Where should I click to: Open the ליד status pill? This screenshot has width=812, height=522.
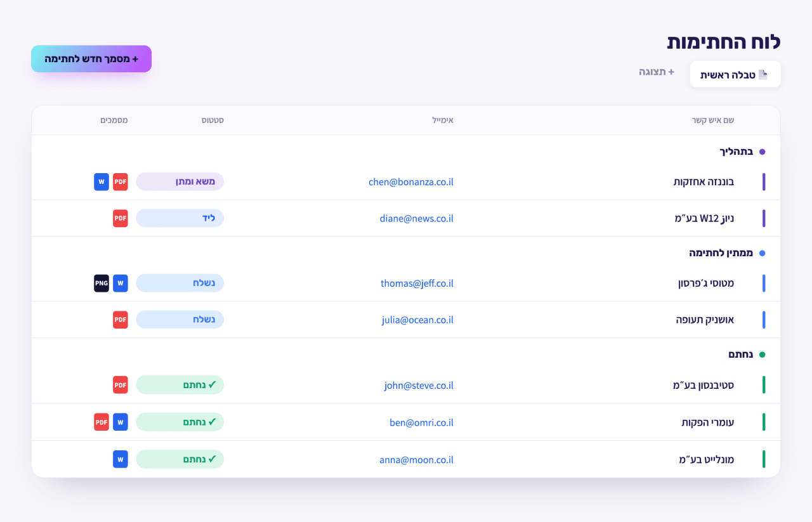pos(180,218)
